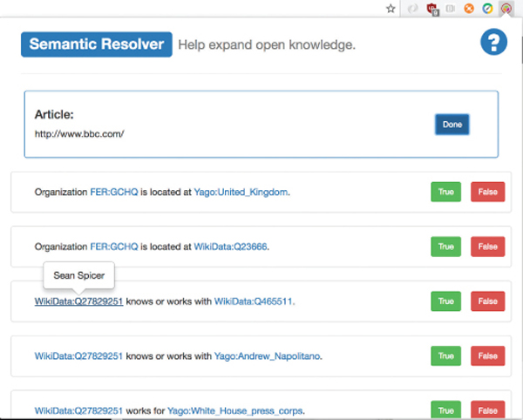The width and height of the screenshot is (523, 420).
Task: Click the Semantic Resolver title button
Action: coord(96,44)
